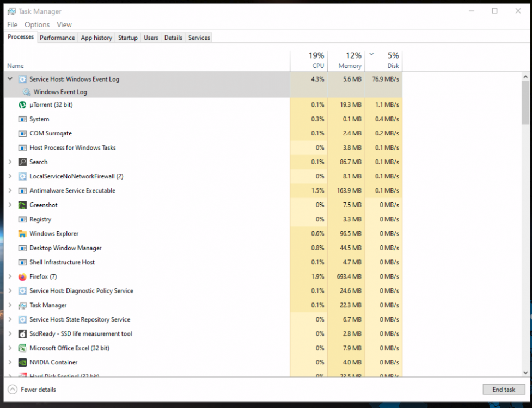Go to the Services tab
This screenshot has width=532, height=408.
click(199, 38)
